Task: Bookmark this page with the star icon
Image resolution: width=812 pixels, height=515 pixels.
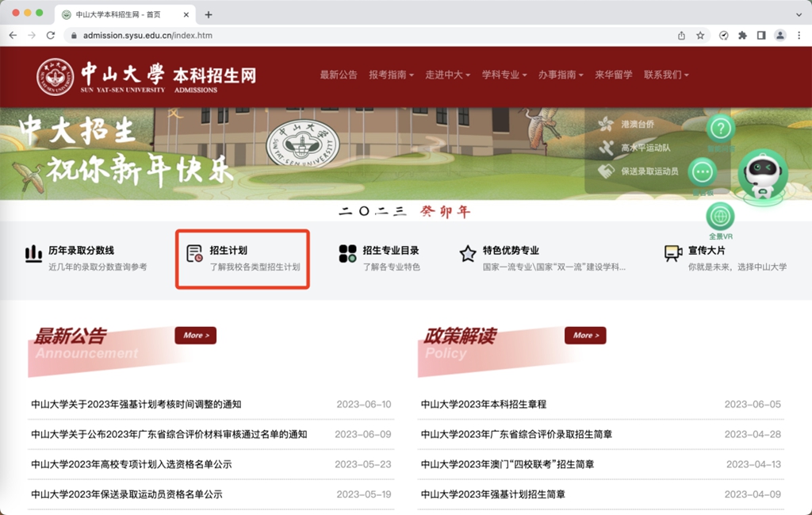Action: tap(700, 35)
